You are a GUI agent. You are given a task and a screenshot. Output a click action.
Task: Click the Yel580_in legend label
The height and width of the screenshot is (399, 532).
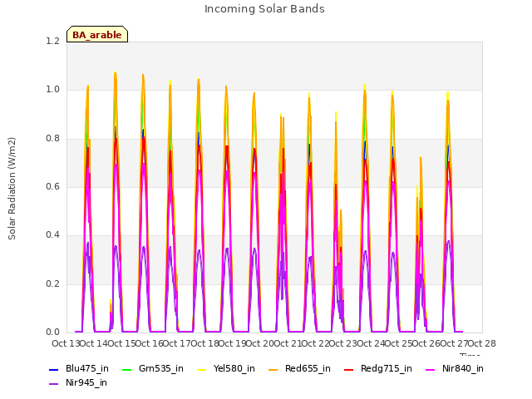(x=234, y=368)
